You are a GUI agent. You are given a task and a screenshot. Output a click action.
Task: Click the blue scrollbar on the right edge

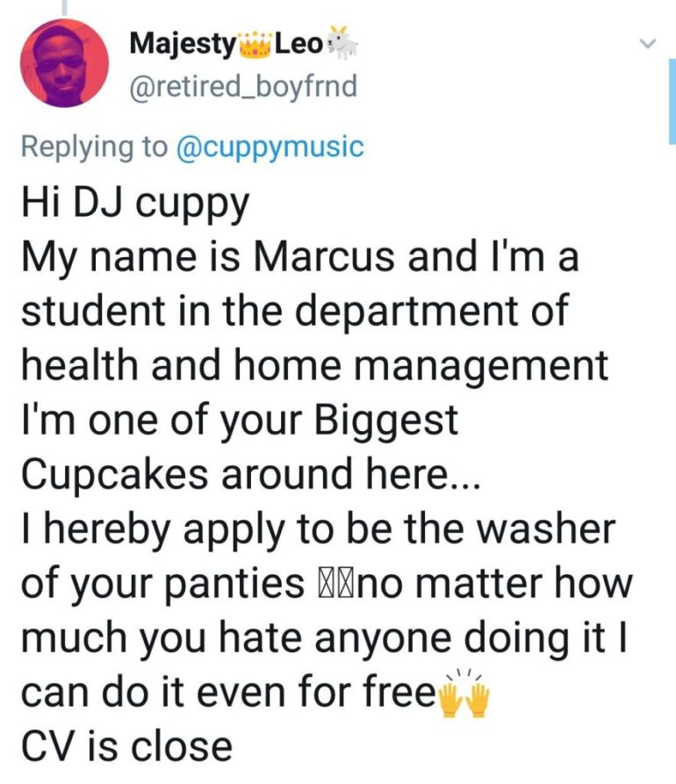672,105
